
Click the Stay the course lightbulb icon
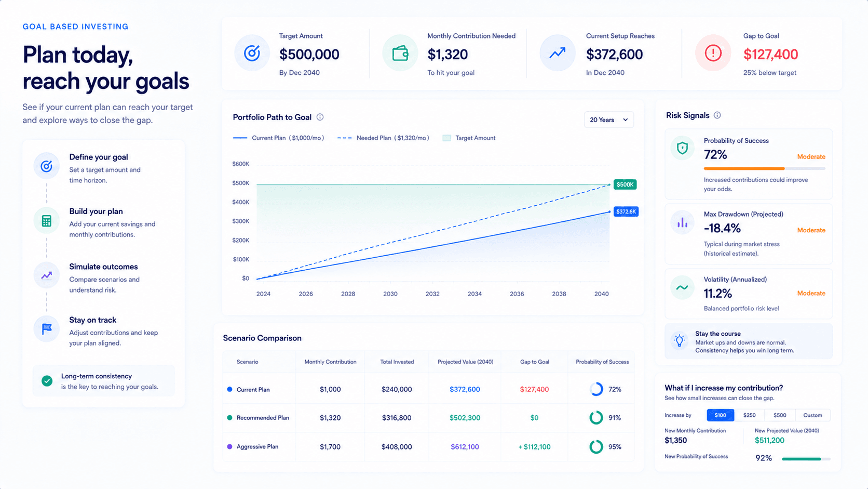(x=680, y=341)
